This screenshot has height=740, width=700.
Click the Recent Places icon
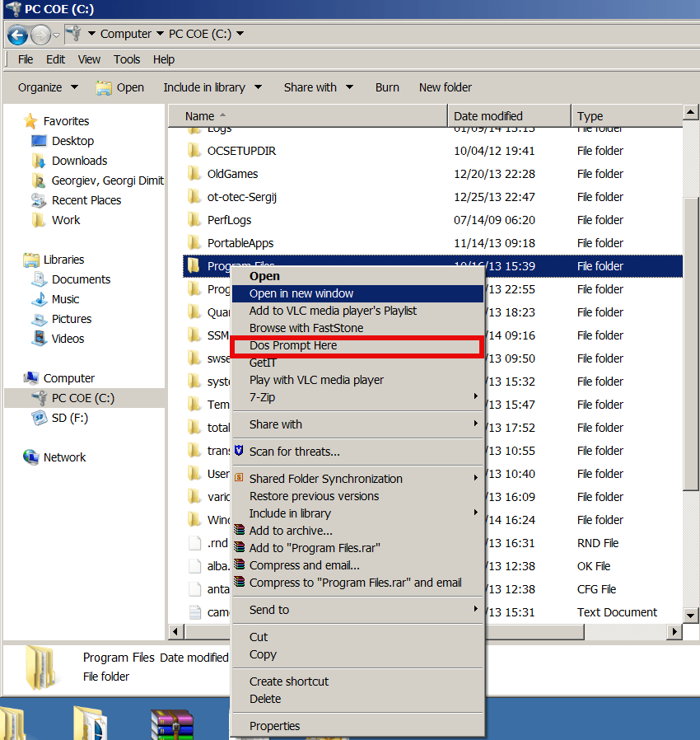pyautogui.click(x=39, y=200)
